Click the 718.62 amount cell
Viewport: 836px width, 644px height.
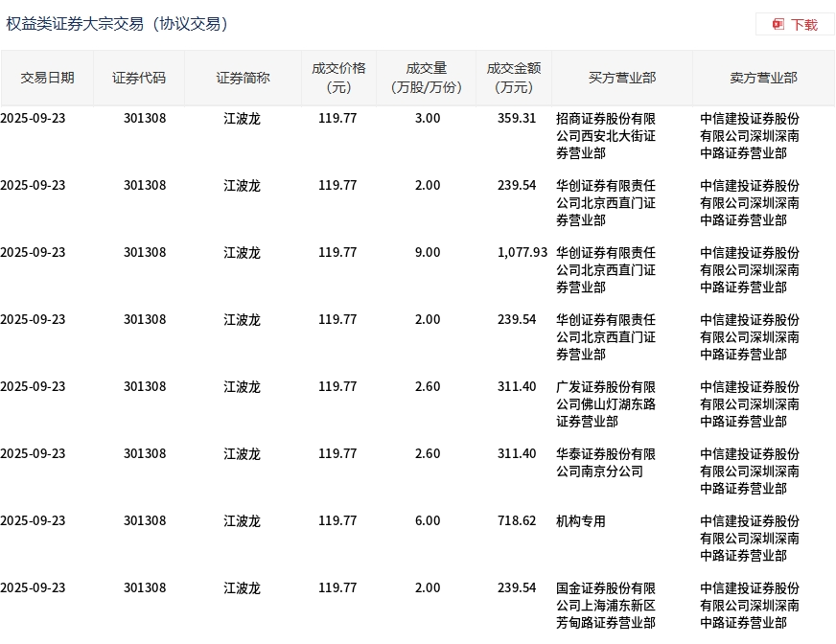pos(517,520)
